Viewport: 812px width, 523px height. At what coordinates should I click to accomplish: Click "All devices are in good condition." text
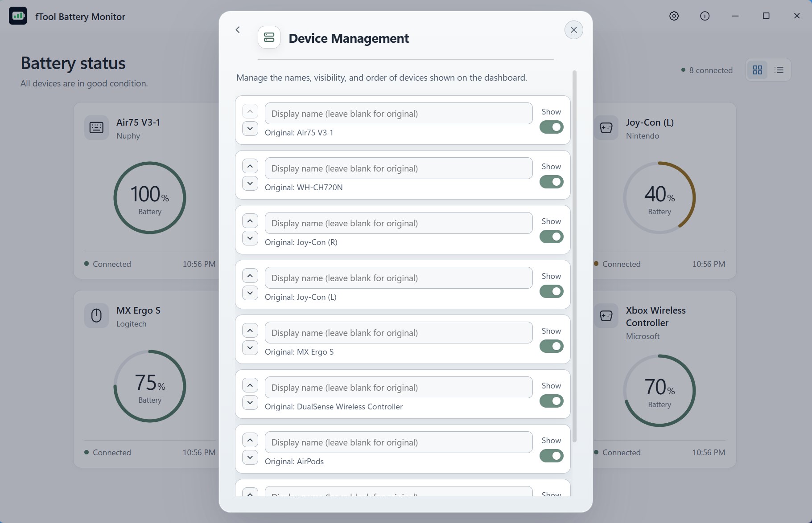[84, 83]
